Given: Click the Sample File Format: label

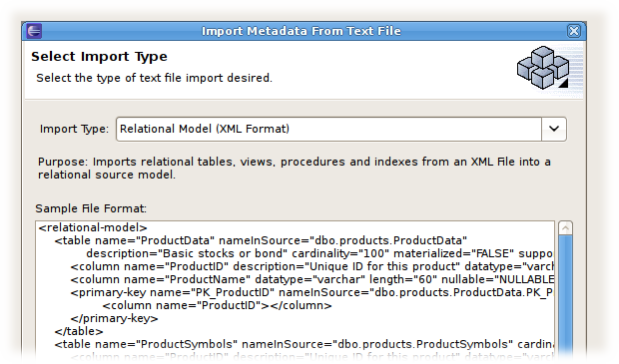Looking at the screenshot, I should click(x=91, y=208).
